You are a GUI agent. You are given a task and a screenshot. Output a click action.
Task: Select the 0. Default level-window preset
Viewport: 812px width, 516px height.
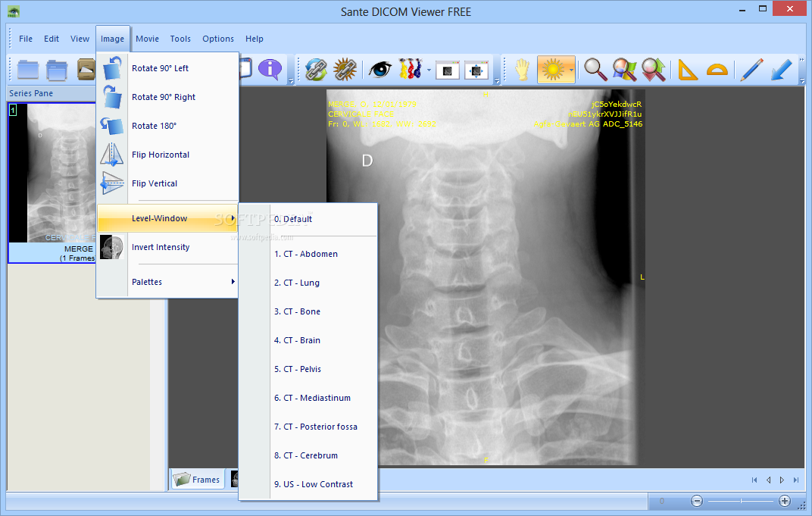[308, 219]
